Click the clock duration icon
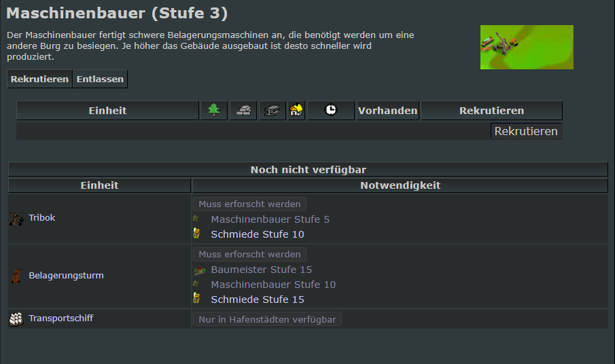Screen dimensions: 615x364 (x=331, y=111)
